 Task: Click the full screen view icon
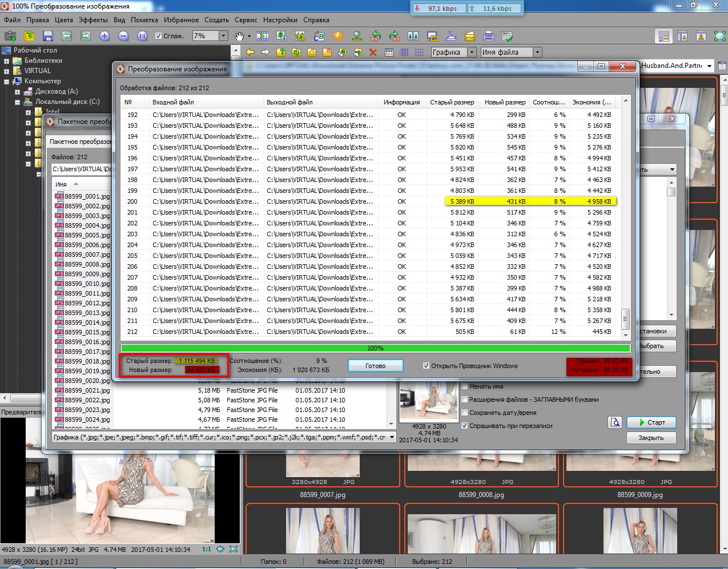pyautogui.click(x=719, y=36)
